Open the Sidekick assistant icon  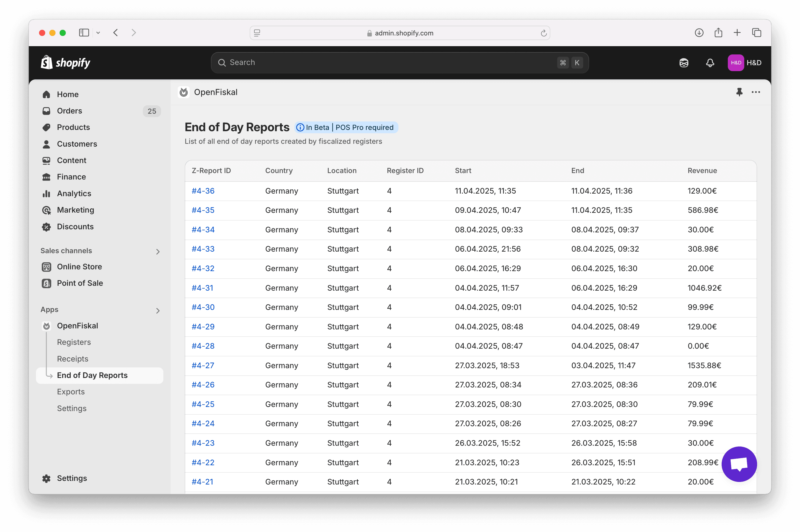click(684, 63)
